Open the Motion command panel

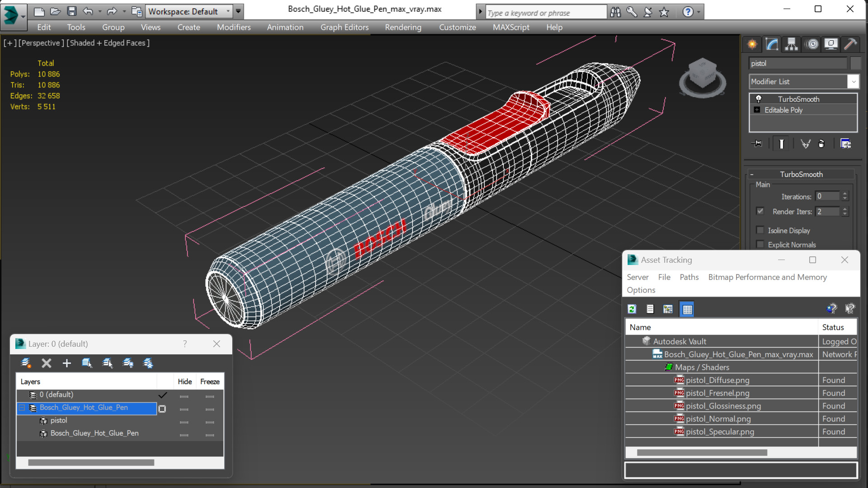pyautogui.click(x=812, y=44)
